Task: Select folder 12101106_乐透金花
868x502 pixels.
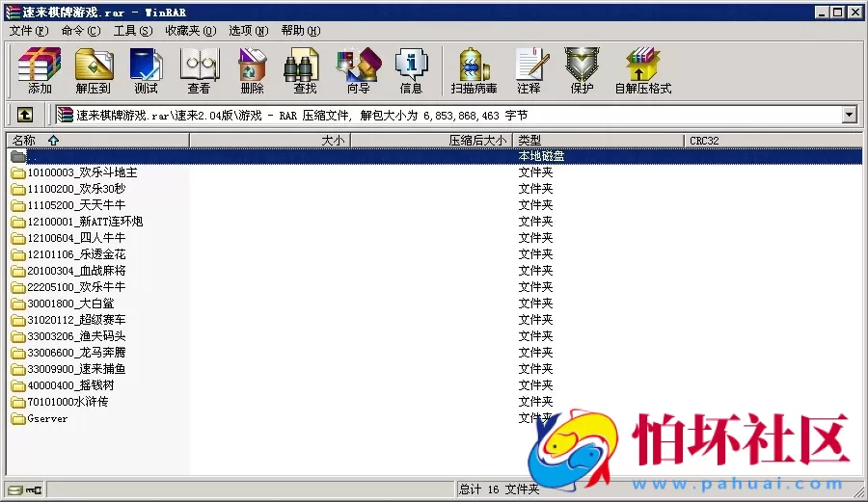Action: [76, 254]
